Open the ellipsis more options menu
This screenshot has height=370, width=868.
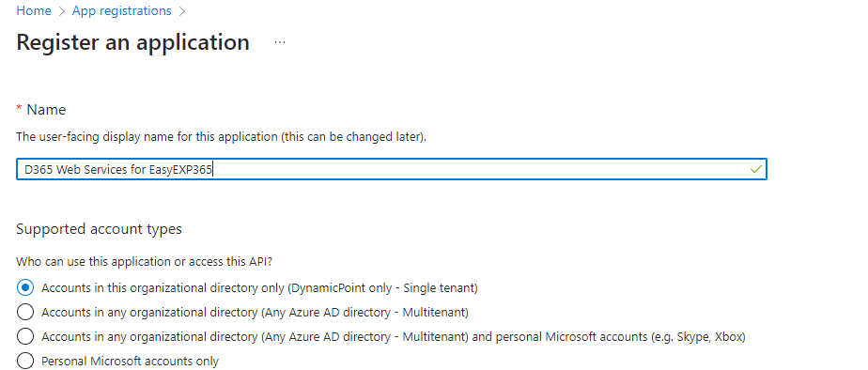coord(280,42)
